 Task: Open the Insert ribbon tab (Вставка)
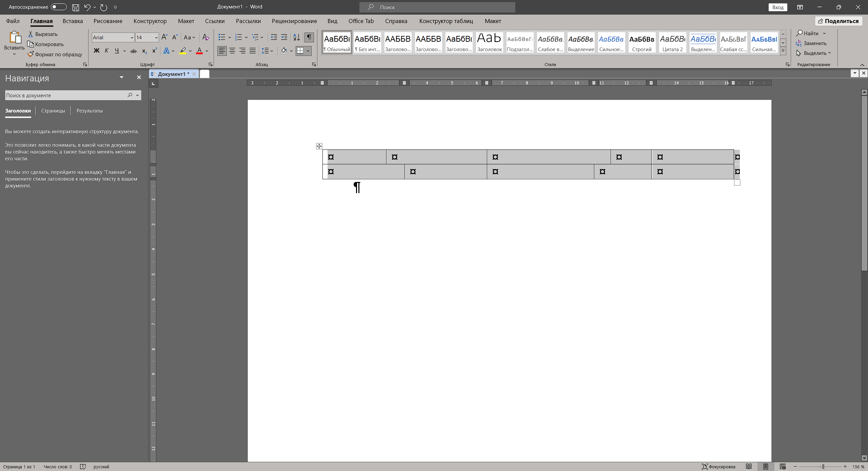(73, 21)
